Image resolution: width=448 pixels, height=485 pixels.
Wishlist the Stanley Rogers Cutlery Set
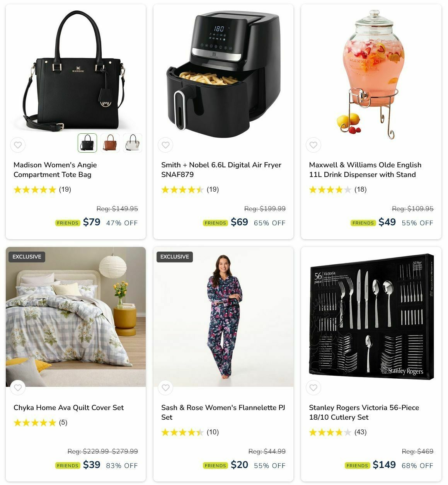pos(313,388)
